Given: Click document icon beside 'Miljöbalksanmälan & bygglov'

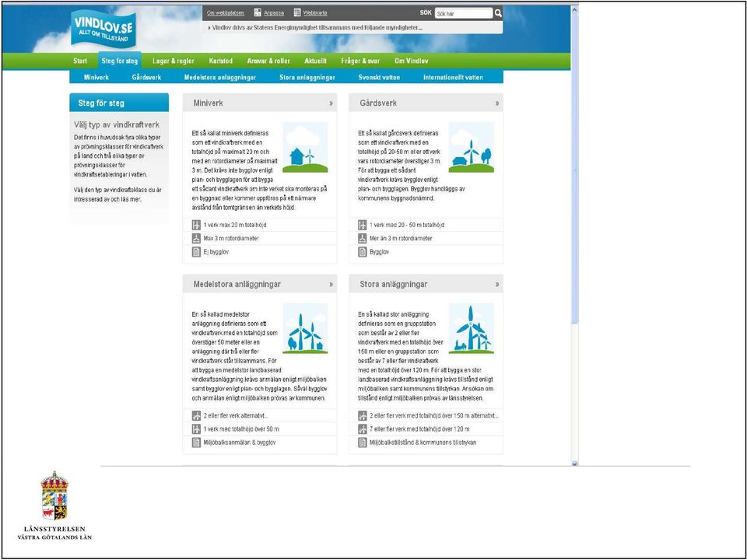Looking at the screenshot, I should [196, 443].
